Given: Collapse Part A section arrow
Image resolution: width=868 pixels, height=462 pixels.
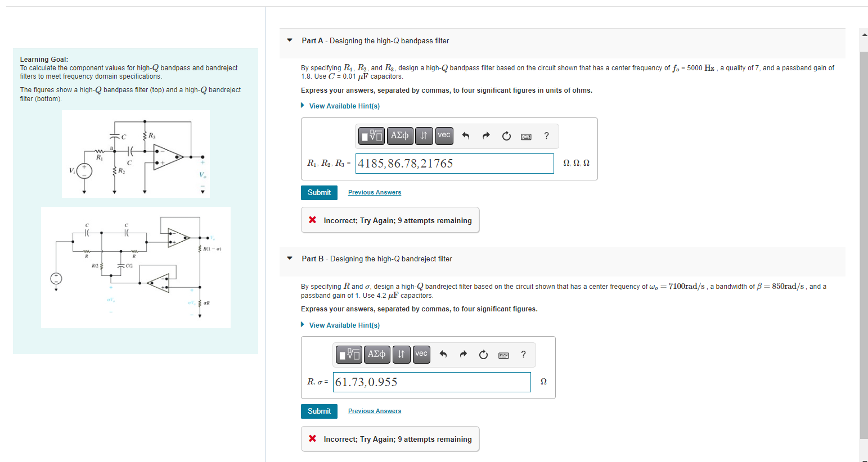Looking at the screenshot, I should coord(290,40).
